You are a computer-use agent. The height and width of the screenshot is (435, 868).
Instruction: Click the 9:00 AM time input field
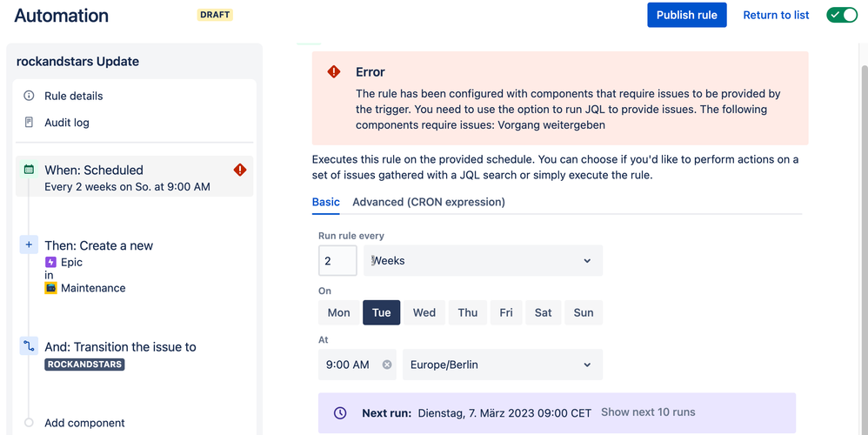pos(357,365)
